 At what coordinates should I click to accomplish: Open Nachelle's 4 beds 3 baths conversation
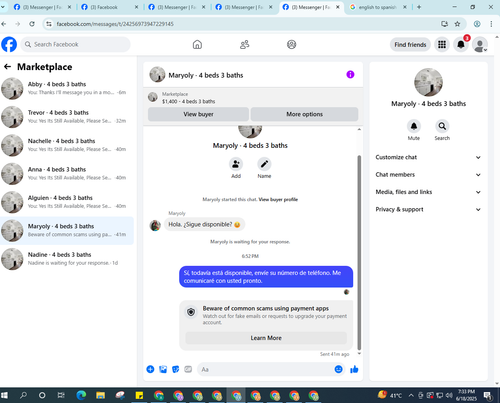coord(67,145)
